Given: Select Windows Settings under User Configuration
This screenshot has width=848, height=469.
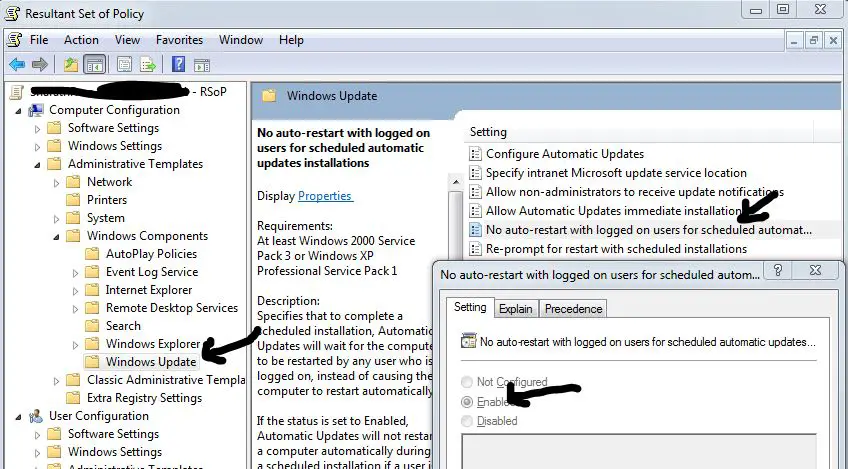Looking at the screenshot, I should coord(115,452).
